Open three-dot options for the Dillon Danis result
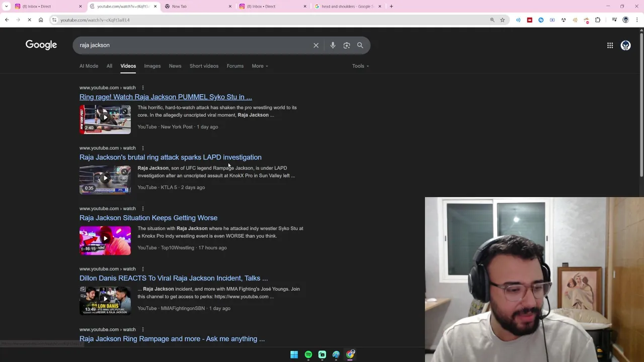 point(143,268)
